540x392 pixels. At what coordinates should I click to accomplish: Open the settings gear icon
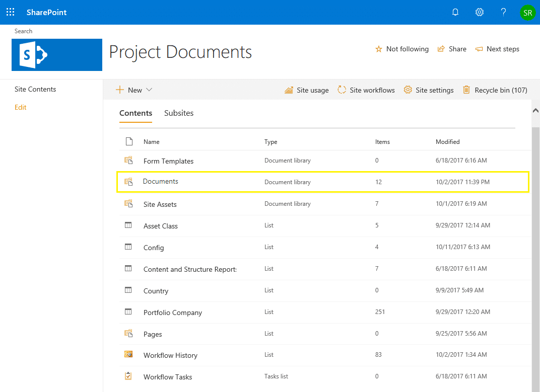pyautogui.click(x=479, y=12)
